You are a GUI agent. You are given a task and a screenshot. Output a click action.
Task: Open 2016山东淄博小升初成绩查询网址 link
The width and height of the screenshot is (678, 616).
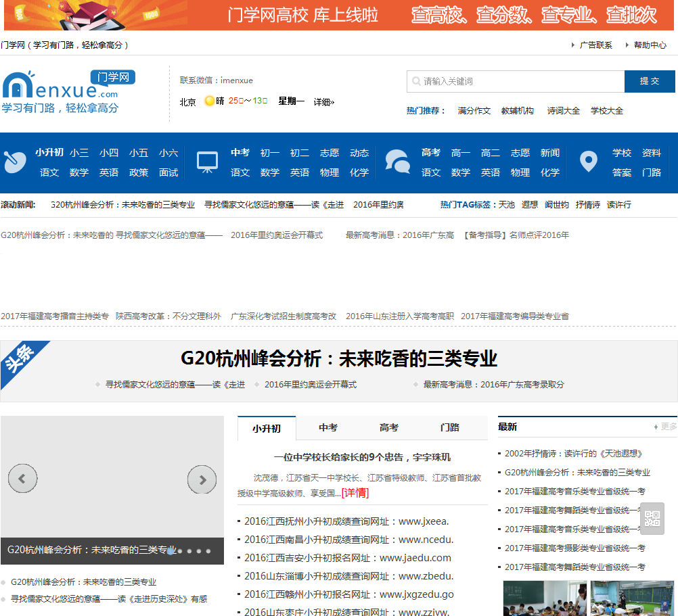(x=349, y=576)
